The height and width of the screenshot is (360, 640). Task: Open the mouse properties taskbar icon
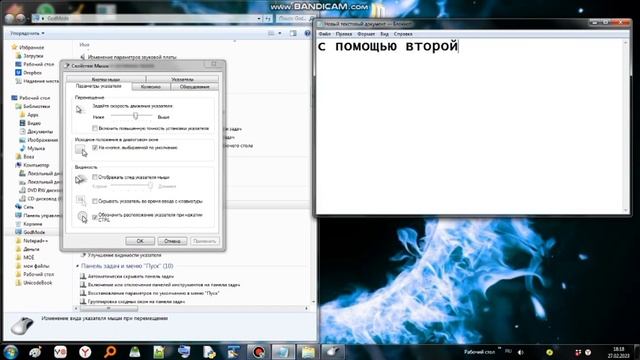(333, 351)
